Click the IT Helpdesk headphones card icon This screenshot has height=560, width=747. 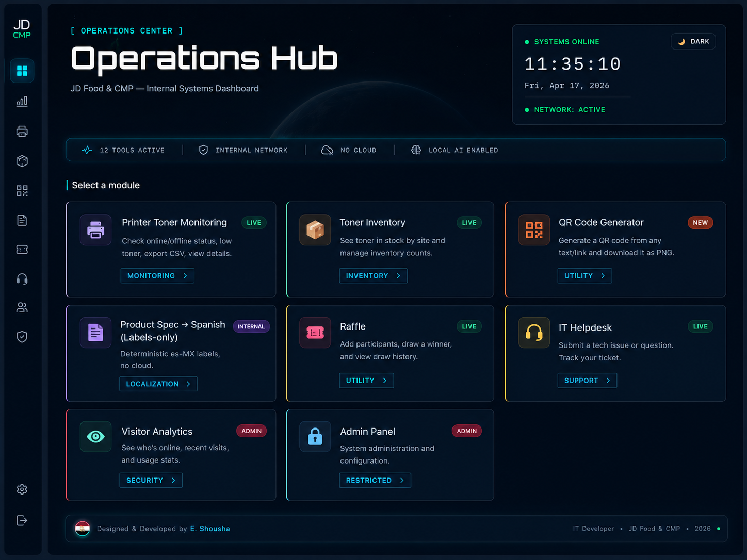(x=534, y=333)
